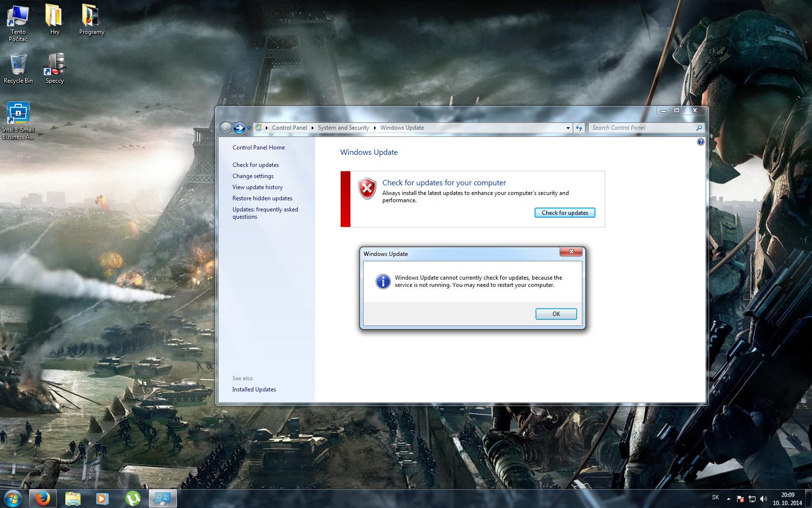Image resolution: width=812 pixels, height=508 pixels.
Task: Click OK in Windows Update dialog
Action: coord(556,314)
